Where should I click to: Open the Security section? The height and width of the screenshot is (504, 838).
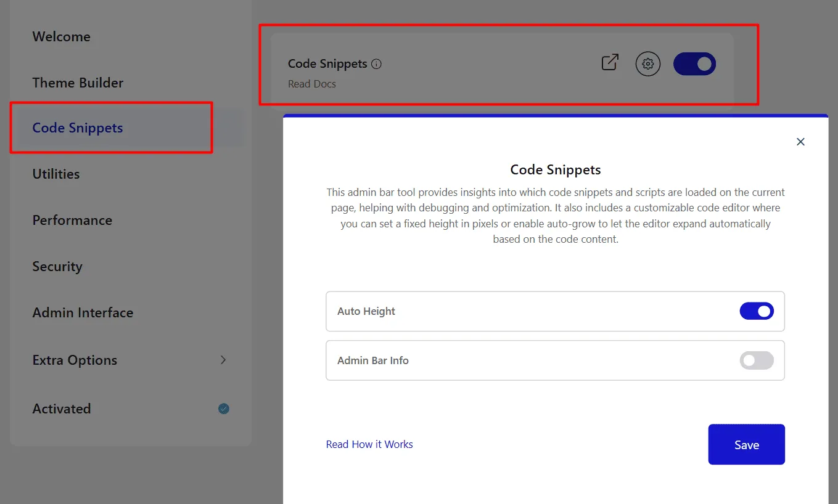[57, 266]
